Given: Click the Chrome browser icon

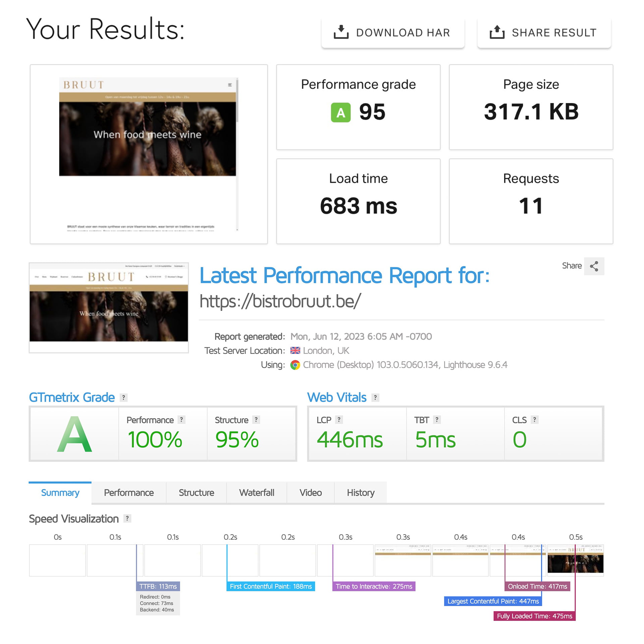Looking at the screenshot, I should (295, 365).
